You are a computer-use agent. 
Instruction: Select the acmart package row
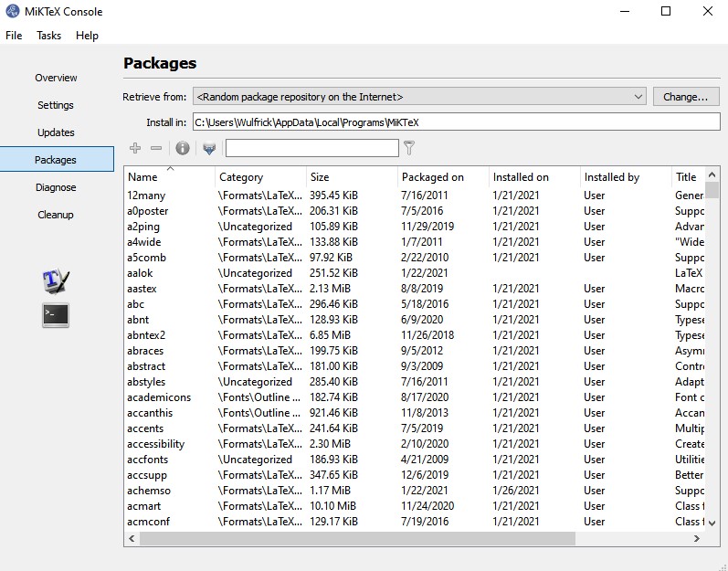pos(414,506)
